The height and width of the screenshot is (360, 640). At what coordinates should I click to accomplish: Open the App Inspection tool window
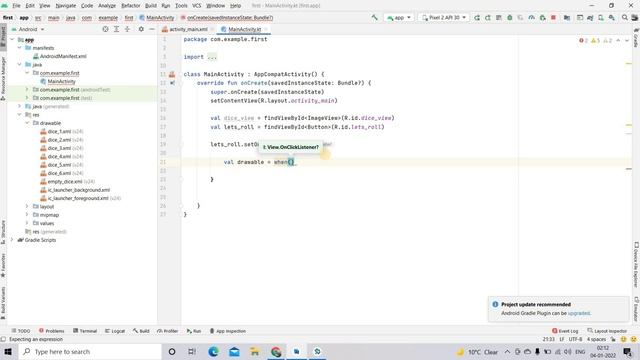(227, 331)
